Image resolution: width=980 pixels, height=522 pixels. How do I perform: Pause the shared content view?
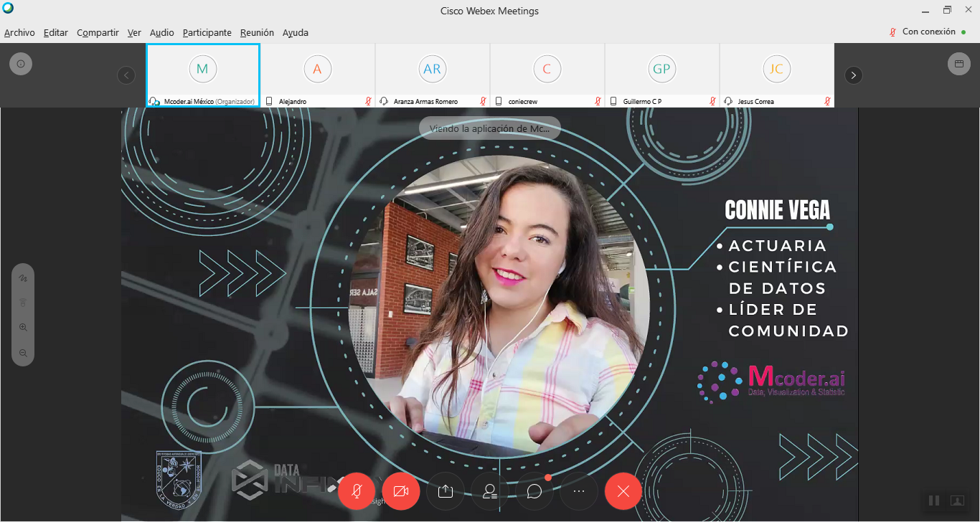click(x=934, y=500)
